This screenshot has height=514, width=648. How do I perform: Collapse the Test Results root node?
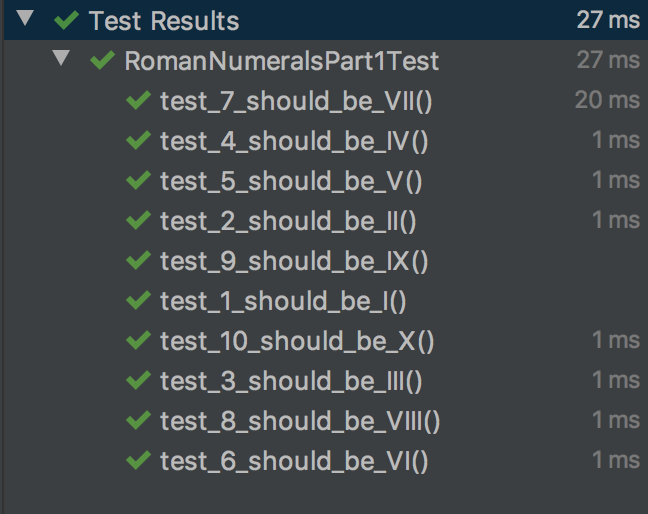24,19
